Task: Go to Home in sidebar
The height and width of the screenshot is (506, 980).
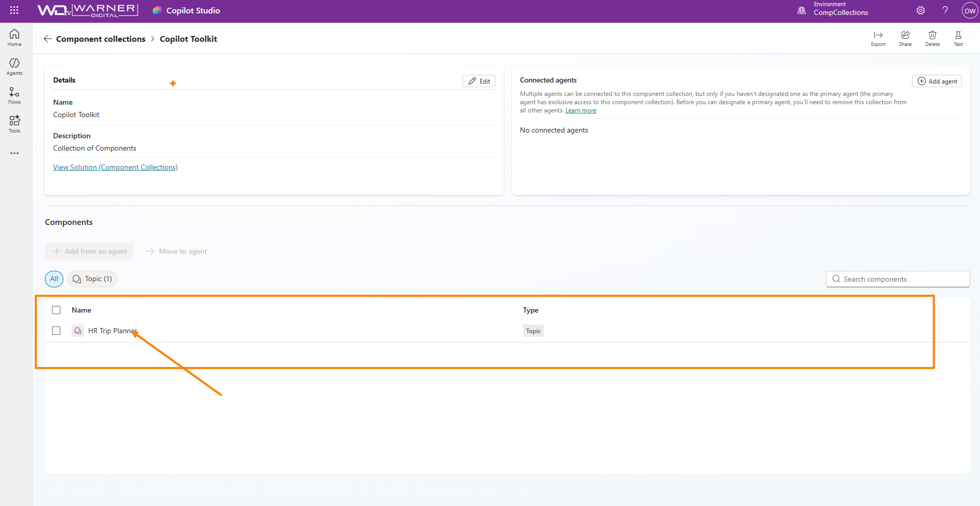Action: point(14,38)
